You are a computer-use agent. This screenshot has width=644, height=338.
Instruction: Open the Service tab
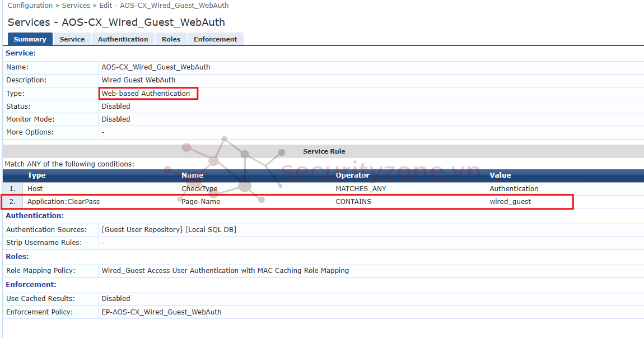tap(72, 39)
